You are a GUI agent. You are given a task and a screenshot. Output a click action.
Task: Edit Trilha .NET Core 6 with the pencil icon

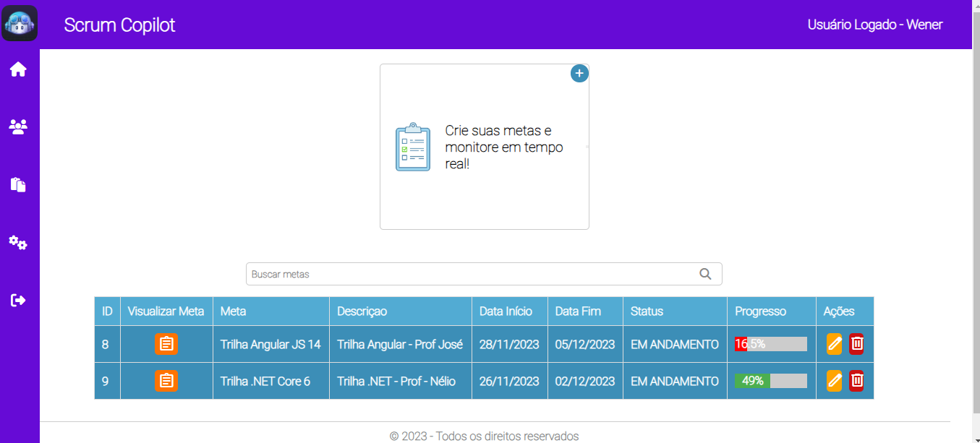[833, 381]
